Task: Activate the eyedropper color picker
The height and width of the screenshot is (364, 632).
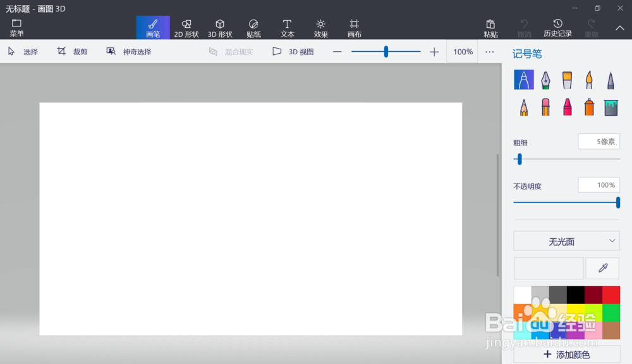Action: pos(602,268)
